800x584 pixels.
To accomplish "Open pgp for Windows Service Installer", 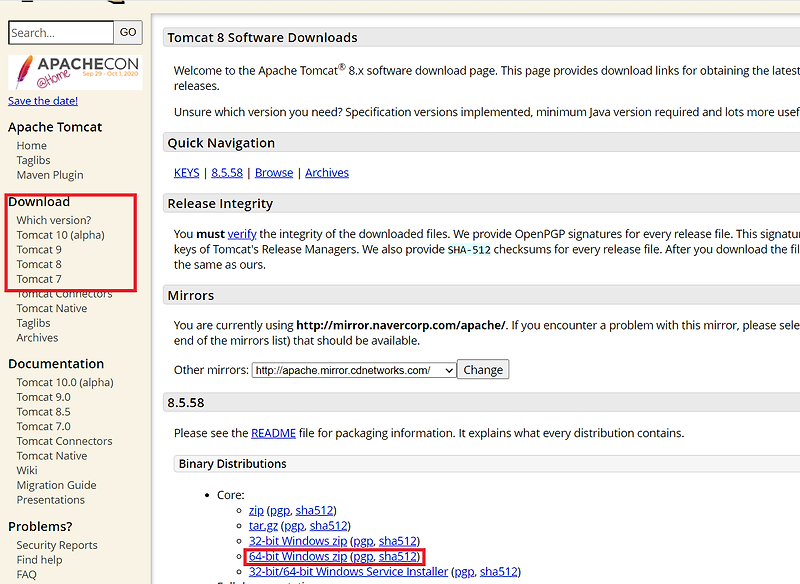I will 464,572.
